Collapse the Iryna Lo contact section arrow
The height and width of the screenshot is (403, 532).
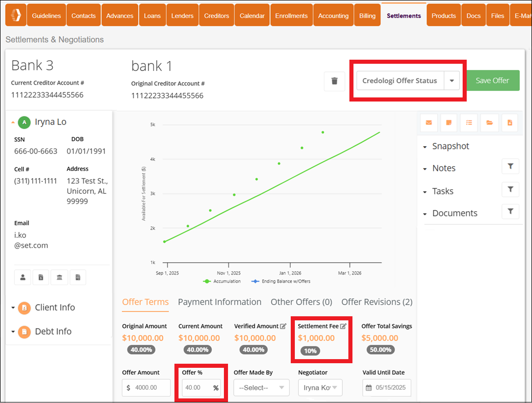pyautogui.click(x=13, y=122)
